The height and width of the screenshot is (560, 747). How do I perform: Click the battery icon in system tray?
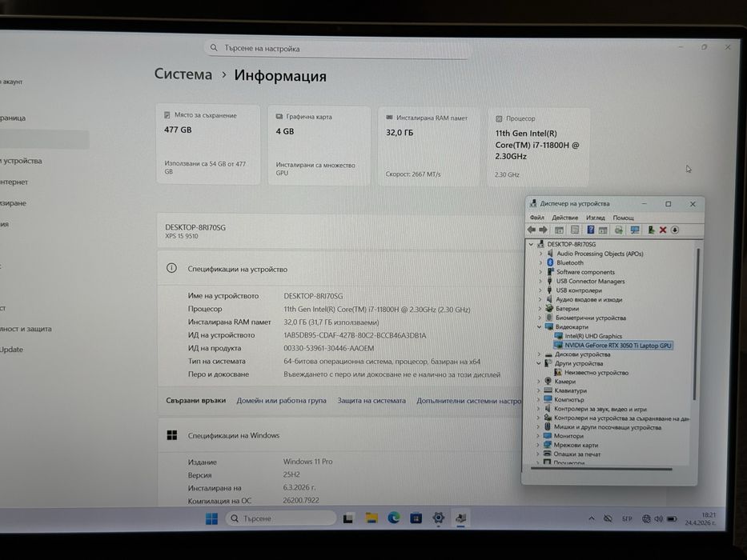click(x=672, y=519)
